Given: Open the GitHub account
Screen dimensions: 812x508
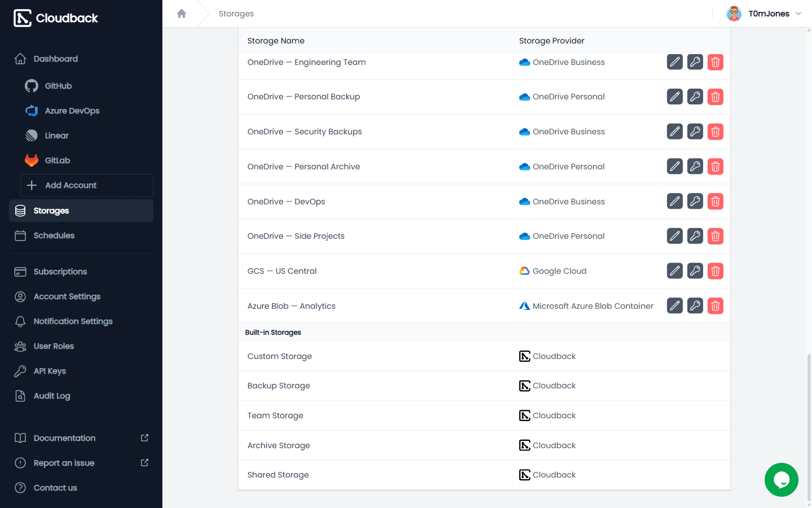Looking at the screenshot, I should tap(87, 86).
